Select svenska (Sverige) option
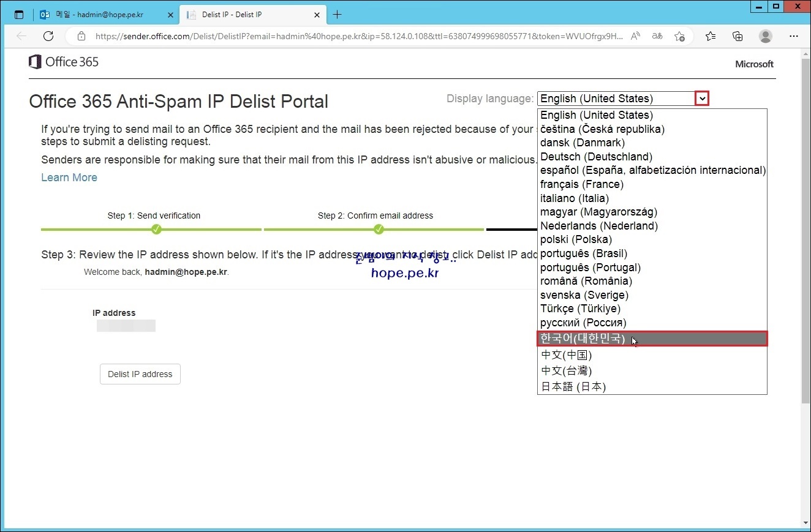 point(652,295)
